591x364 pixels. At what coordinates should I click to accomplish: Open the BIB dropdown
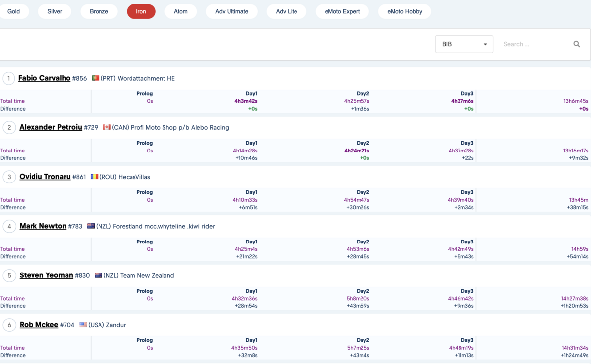coord(464,44)
